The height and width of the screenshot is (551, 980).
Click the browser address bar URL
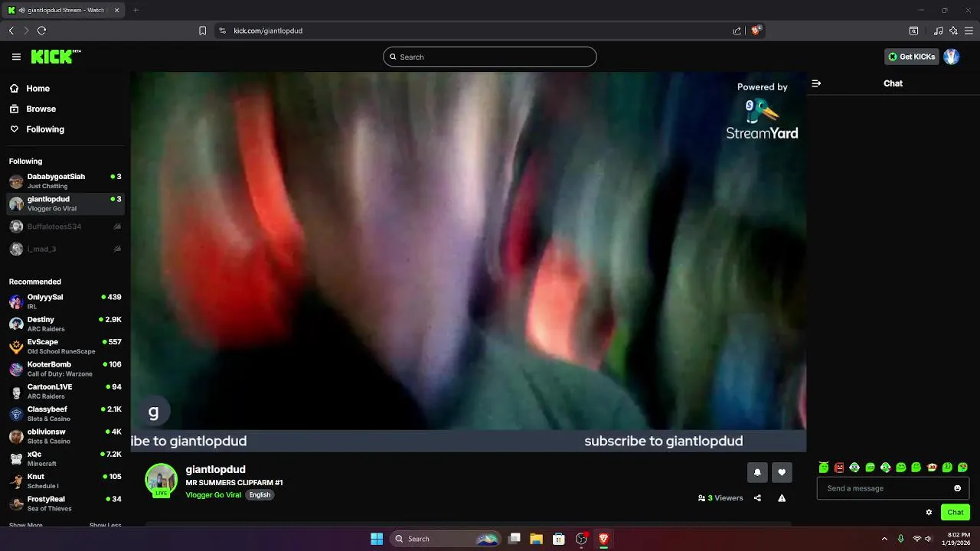coord(268,31)
